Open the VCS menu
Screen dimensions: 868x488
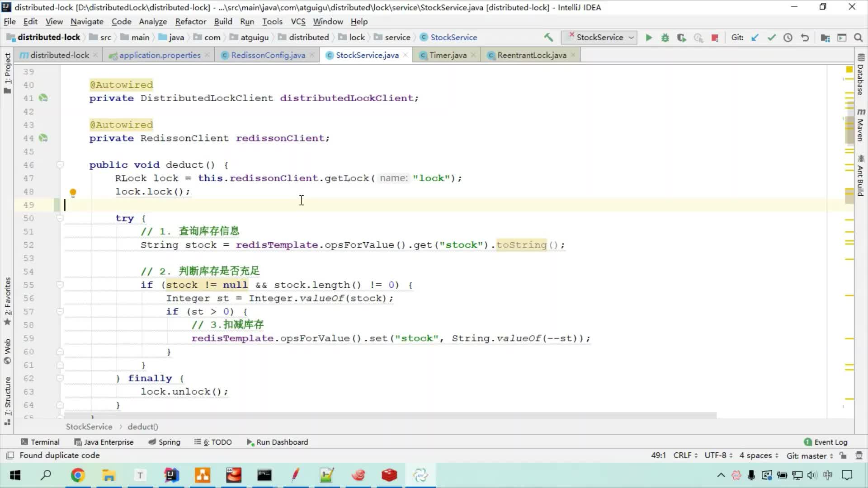tap(298, 22)
